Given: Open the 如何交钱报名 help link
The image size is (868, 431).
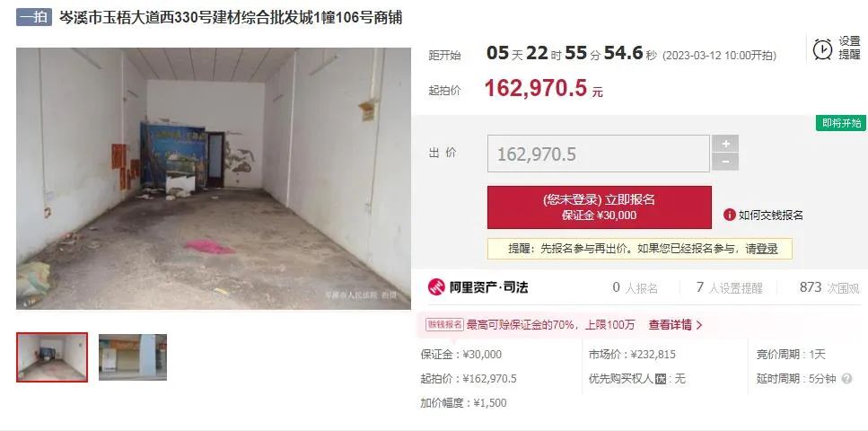Looking at the screenshot, I should (770, 215).
